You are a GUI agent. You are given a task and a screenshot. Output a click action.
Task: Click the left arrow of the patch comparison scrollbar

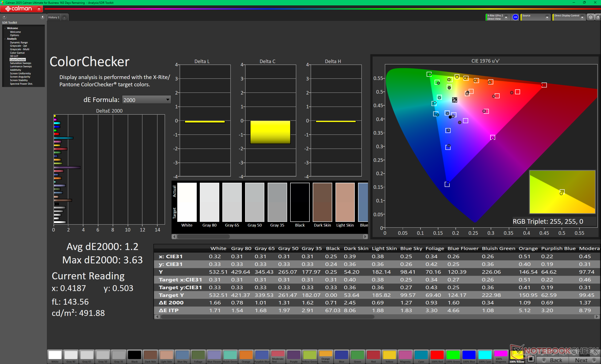click(174, 237)
